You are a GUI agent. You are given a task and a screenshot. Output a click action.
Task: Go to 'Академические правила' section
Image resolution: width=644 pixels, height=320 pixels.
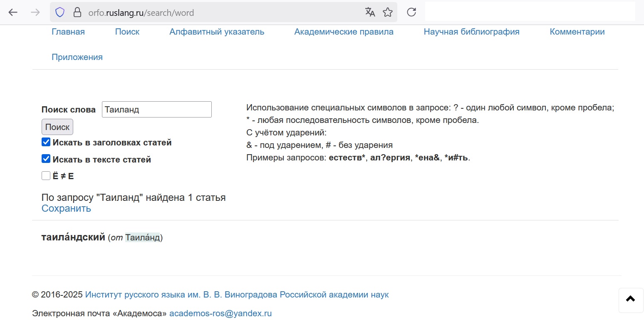344,32
